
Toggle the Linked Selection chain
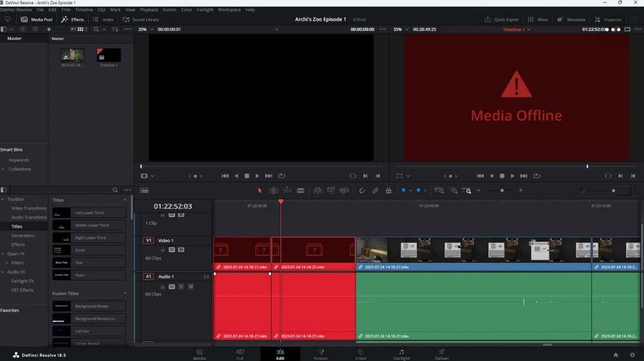pos(375,191)
